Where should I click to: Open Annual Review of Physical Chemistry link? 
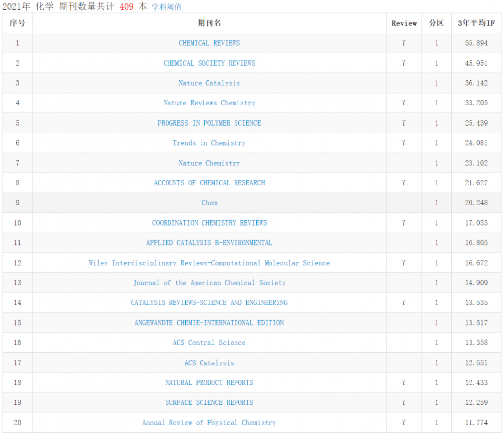click(x=209, y=422)
